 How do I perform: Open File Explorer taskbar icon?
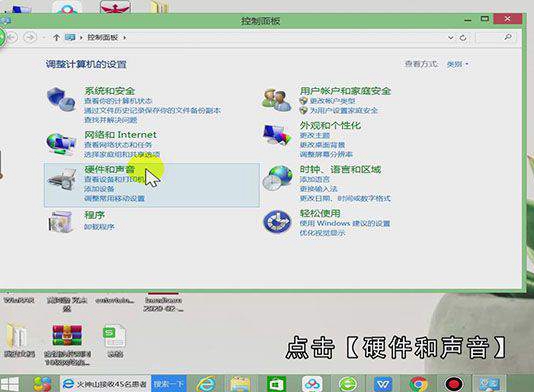coord(240,384)
